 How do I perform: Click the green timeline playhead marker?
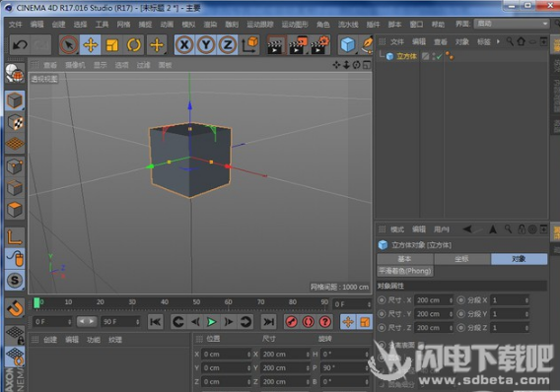pyautogui.click(x=36, y=302)
